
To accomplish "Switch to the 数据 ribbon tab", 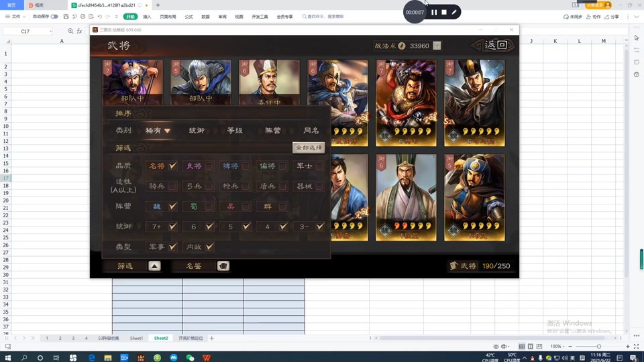I will click(x=205, y=17).
